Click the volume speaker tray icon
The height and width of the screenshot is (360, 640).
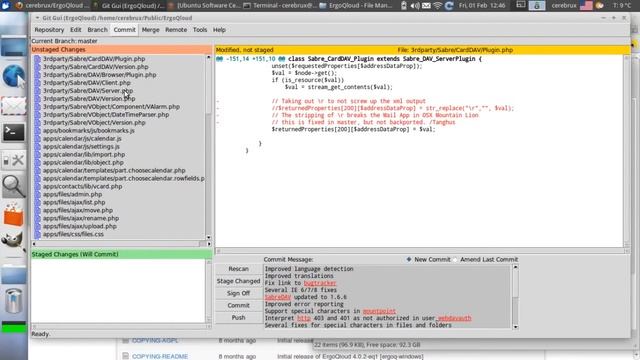415,6
